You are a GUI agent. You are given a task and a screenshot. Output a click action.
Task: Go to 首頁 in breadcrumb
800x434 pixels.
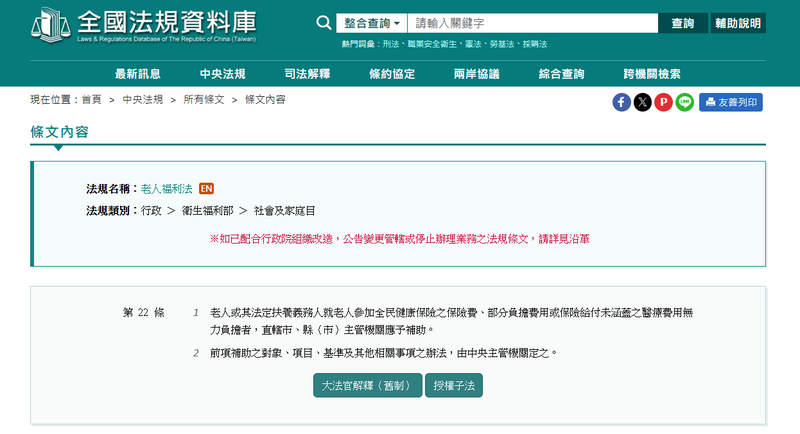pos(92,99)
